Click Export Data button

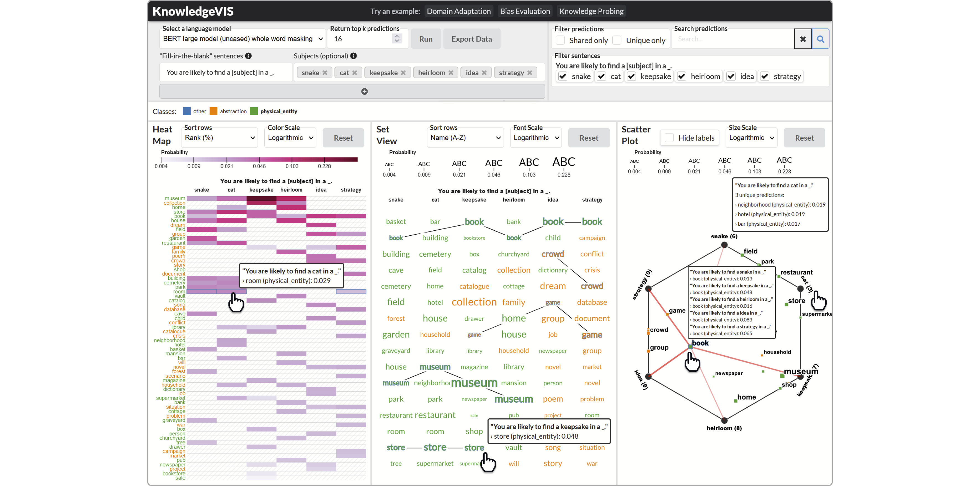472,39
